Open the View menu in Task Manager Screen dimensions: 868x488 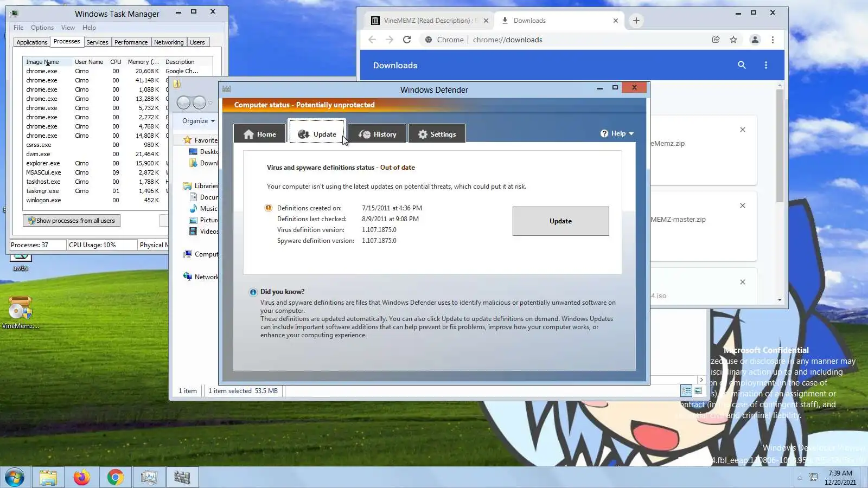tap(68, 28)
